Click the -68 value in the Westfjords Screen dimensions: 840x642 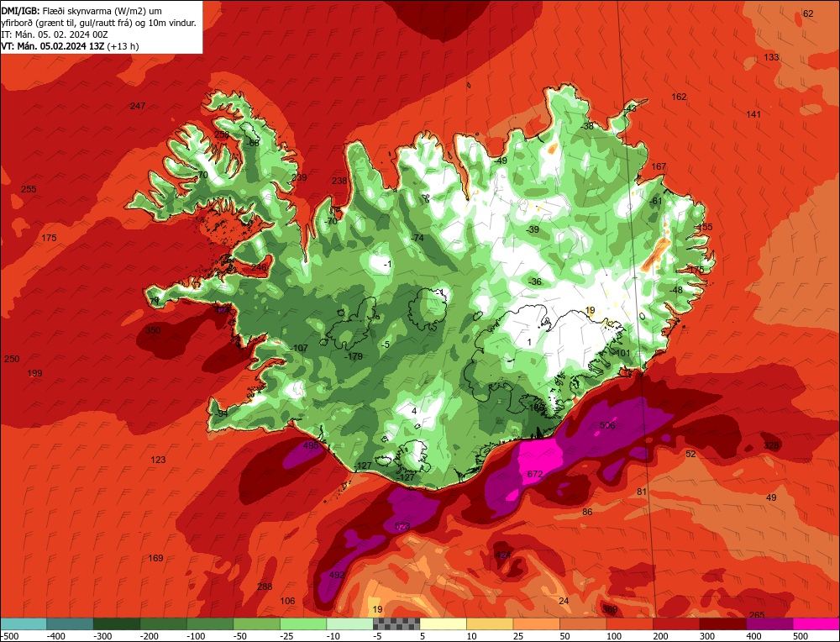point(252,143)
